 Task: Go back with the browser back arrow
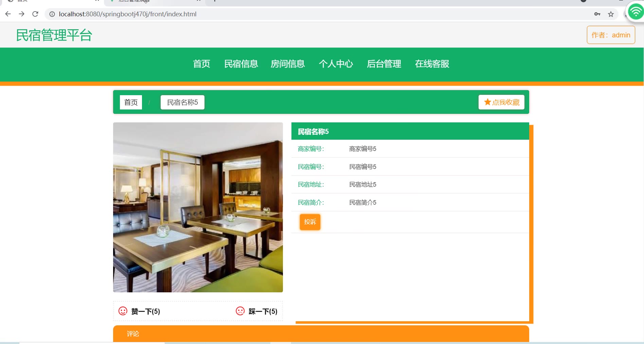pyautogui.click(x=8, y=14)
